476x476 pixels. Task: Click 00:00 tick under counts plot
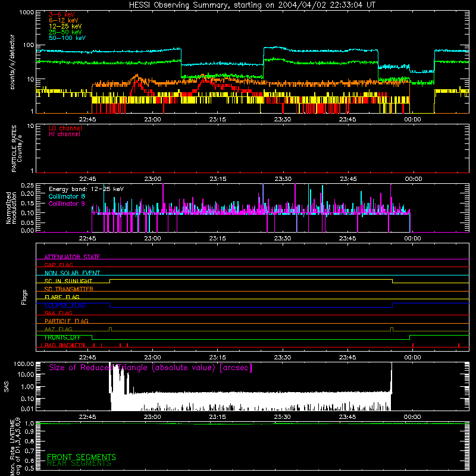(412, 120)
